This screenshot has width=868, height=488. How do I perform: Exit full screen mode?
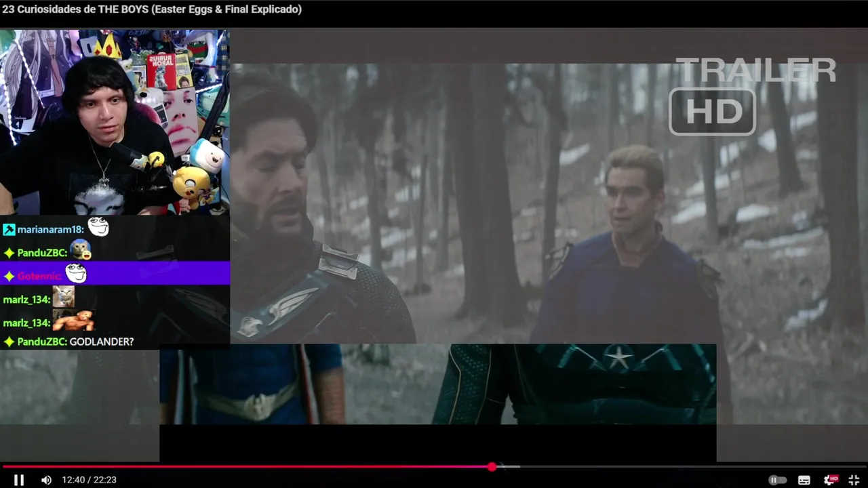coord(854,480)
